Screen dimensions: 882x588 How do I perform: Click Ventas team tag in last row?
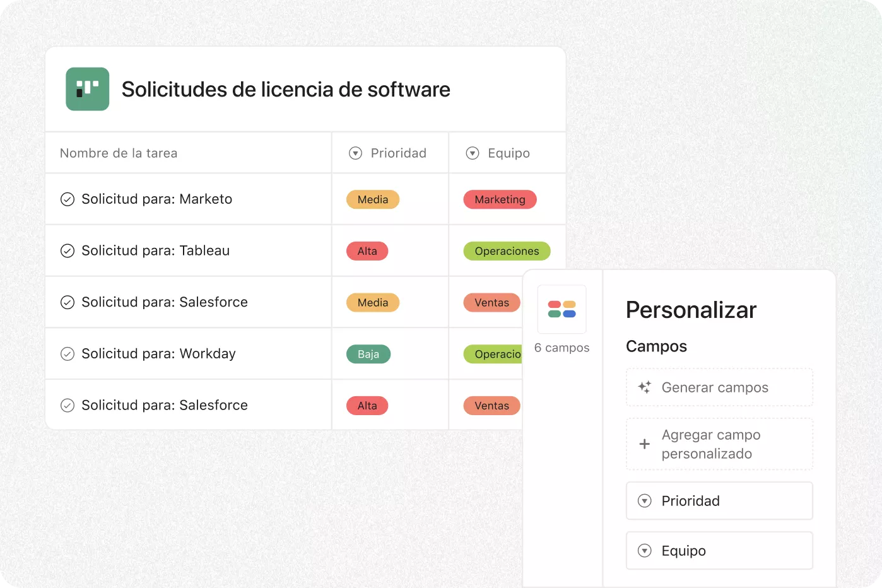point(492,406)
